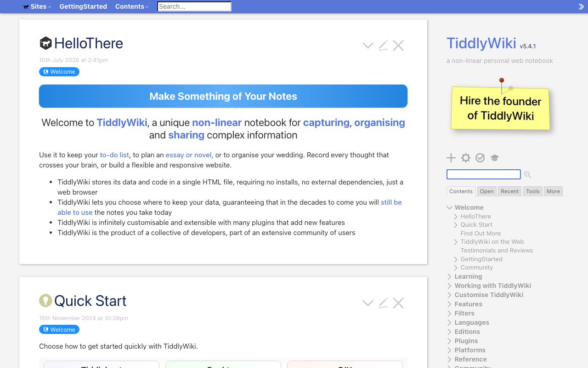Expand the Editions section chevron
Image resolution: width=588 pixels, height=368 pixels.
point(450,332)
